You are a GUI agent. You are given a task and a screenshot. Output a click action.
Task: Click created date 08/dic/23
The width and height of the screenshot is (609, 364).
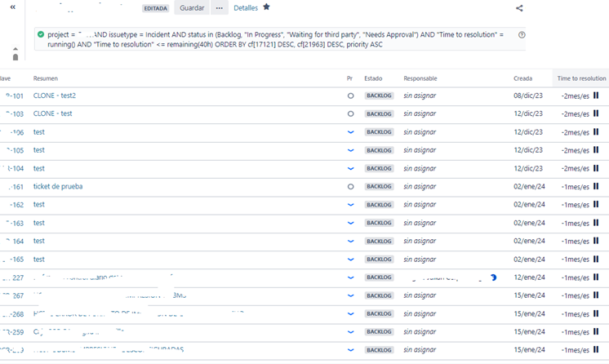pos(528,95)
